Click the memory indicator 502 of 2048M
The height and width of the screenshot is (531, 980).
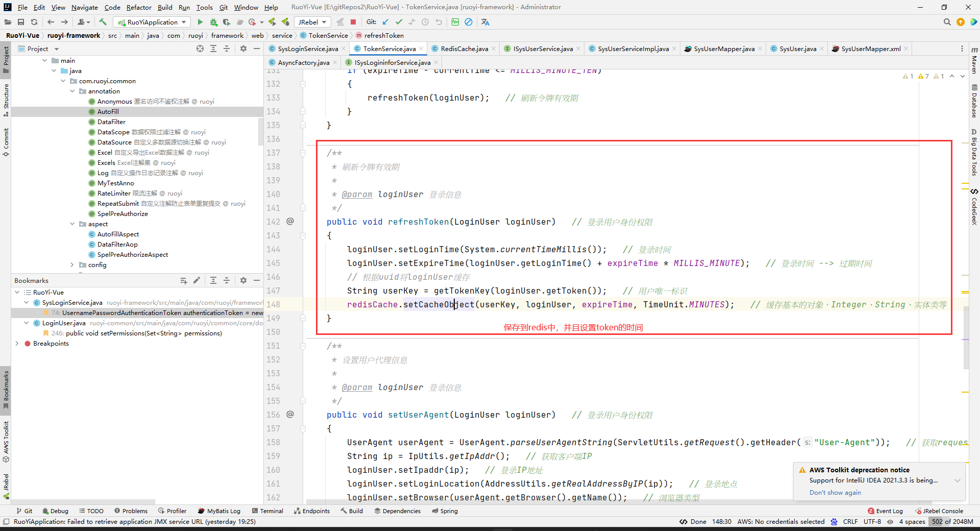(x=952, y=521)
